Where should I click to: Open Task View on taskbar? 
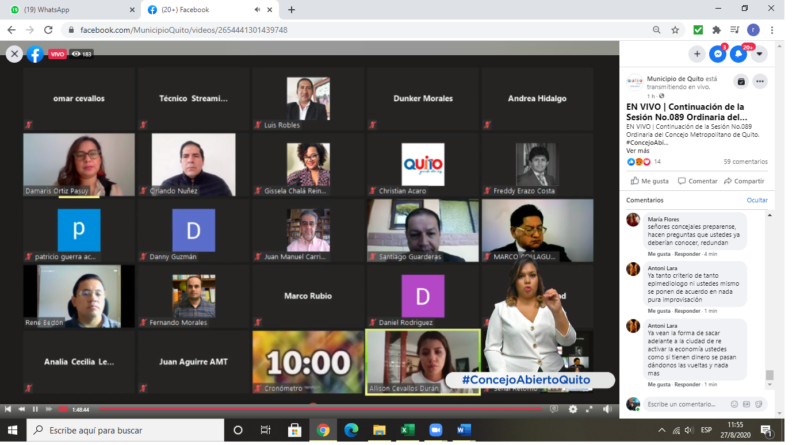click(x=266, y=430)
